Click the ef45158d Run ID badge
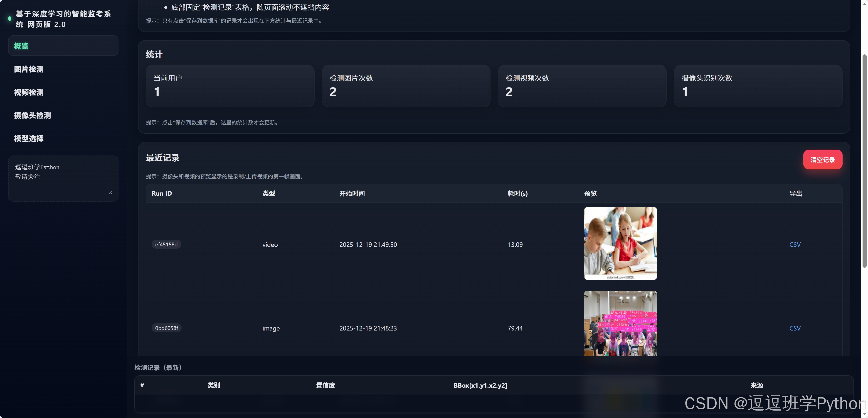868x418 pixels. click(x=166, y=245)
